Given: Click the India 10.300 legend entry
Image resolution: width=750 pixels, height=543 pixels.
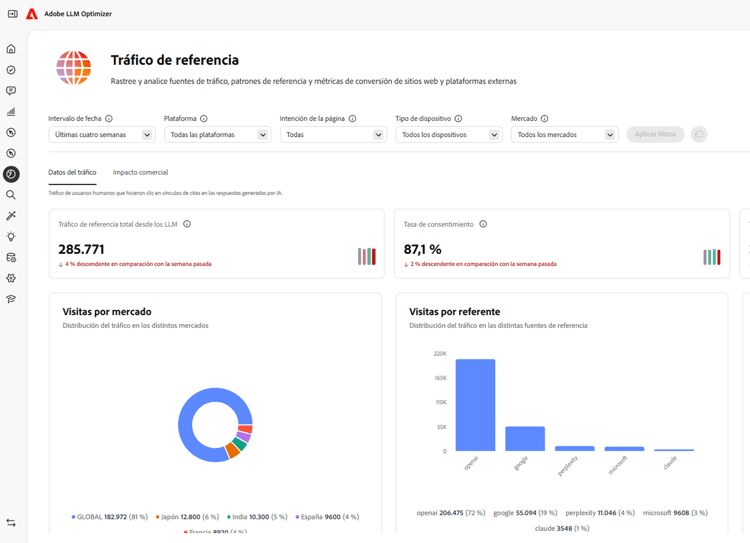Looking at the screenshot, I should (257, 517).
